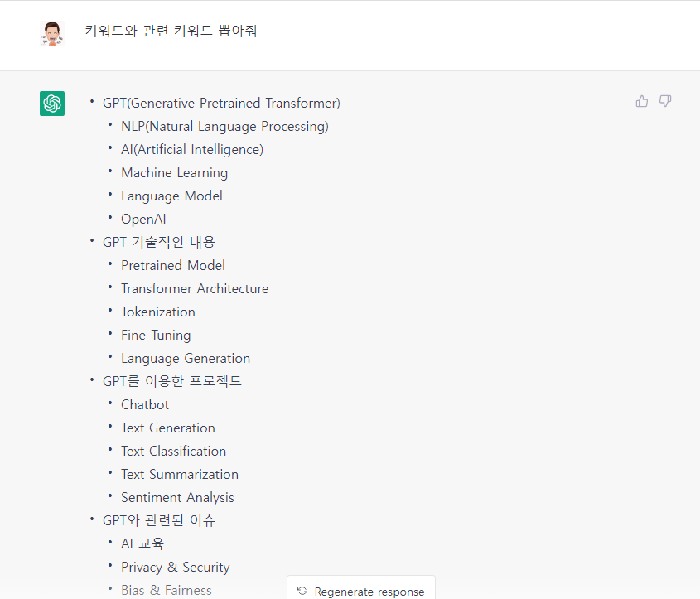
Task: Click the 'Pretrained Model' item
Action: (173, 266)
